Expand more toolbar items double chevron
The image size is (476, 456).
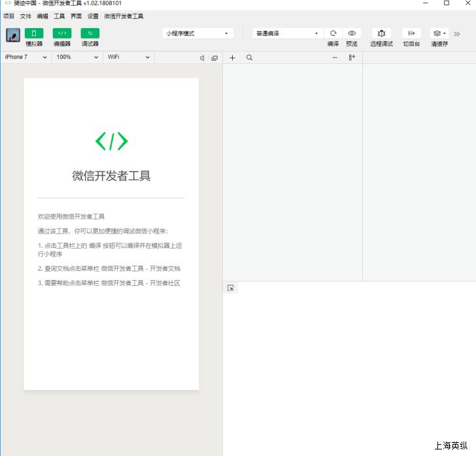(x=457, y=34)
